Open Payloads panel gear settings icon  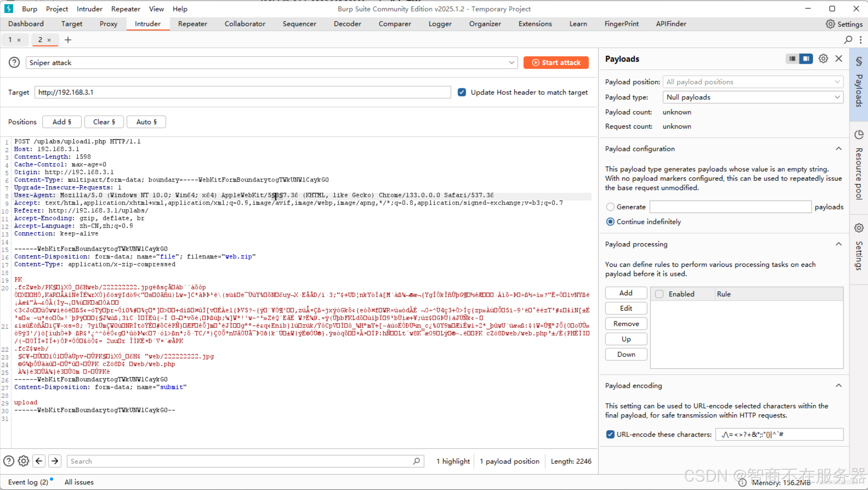pos(823,59)
